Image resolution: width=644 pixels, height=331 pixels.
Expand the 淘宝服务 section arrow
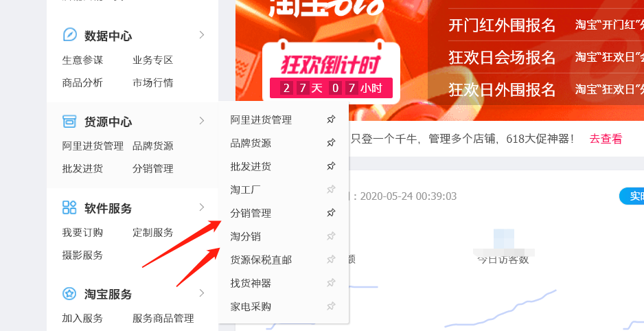point(202,293)
